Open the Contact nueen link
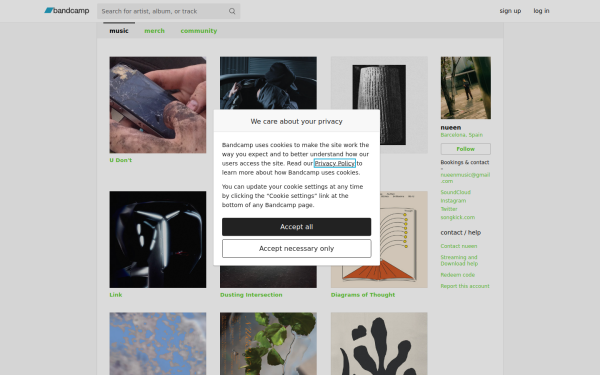600x375 pixels. click(458, 246)
